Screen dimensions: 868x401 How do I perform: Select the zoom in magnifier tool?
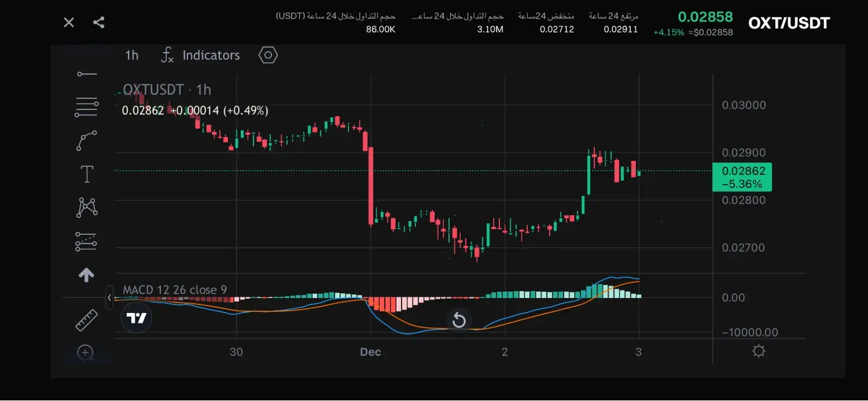tap(86, 352)
